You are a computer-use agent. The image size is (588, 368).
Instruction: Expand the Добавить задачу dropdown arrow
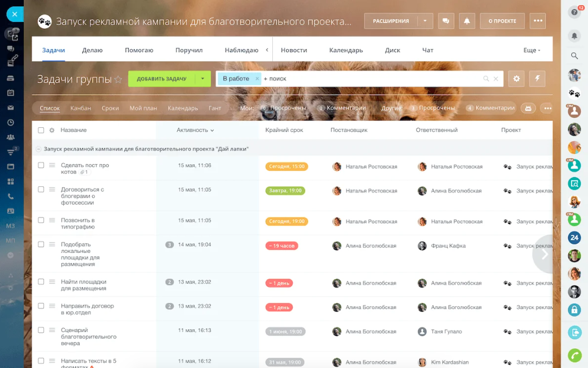click(x=203, y=79)
